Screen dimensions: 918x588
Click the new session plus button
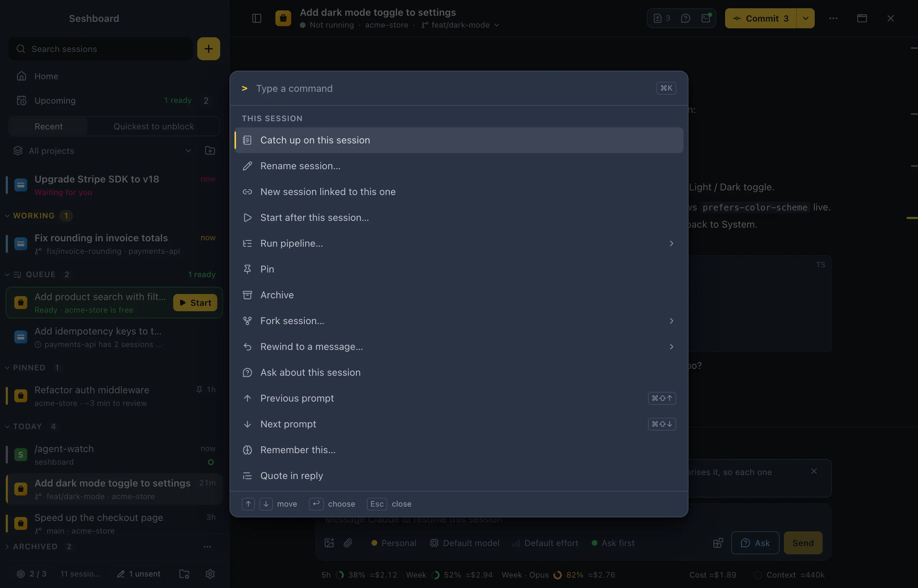[x=208, y=48]
